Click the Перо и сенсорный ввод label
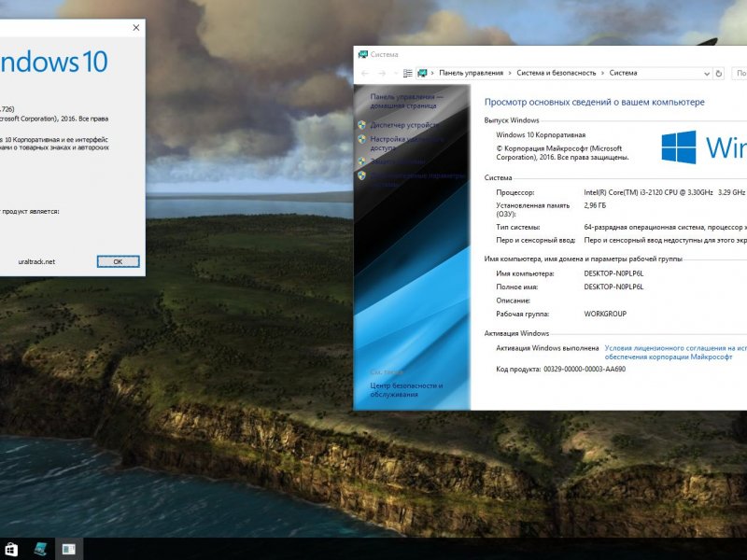 click(x=535, y=240)
